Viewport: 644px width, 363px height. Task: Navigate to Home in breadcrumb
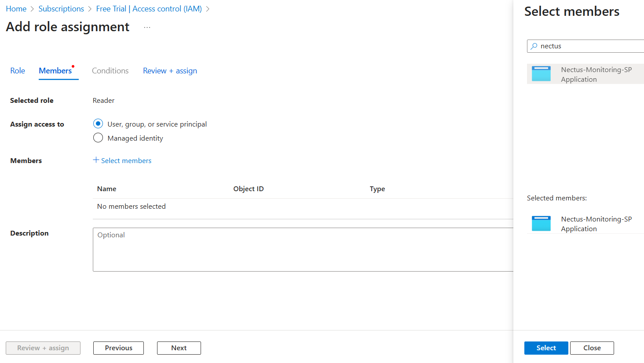tap(16, 9)
